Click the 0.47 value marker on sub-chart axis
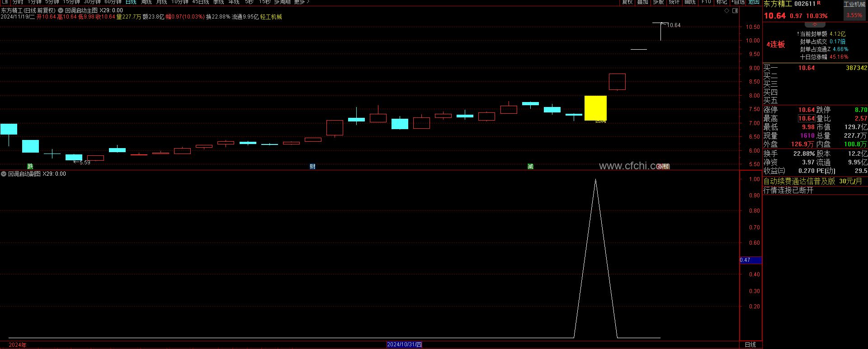The image size is (868, 349). click(750, 260)
